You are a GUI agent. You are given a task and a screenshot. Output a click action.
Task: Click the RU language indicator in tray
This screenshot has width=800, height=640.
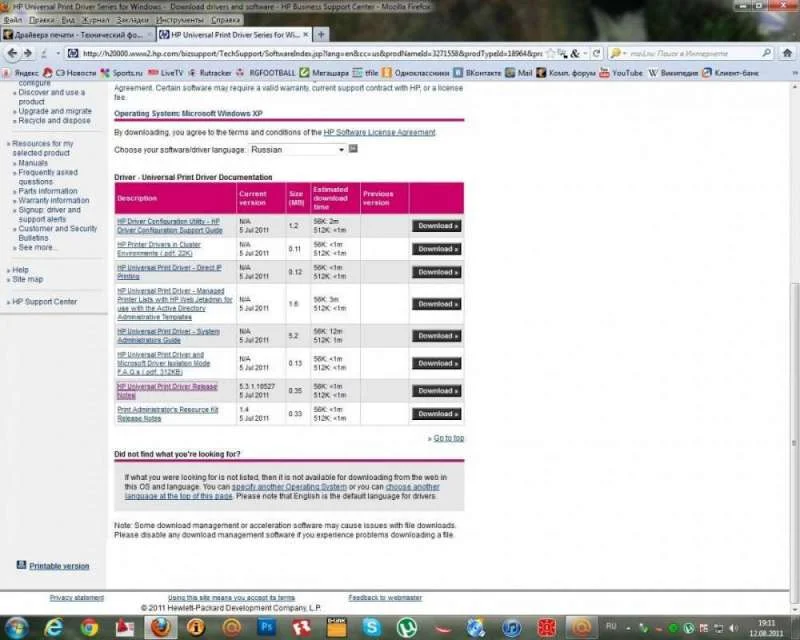[x=611, y=627]
